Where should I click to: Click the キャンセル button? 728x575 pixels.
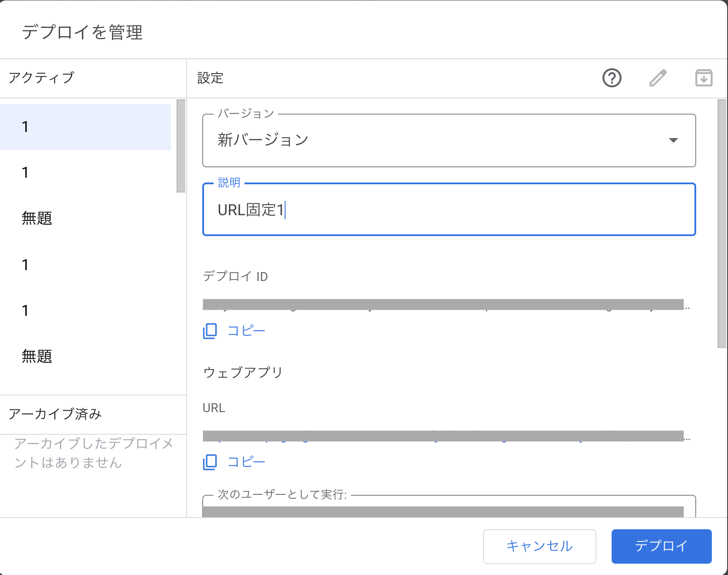click(539, 547)
